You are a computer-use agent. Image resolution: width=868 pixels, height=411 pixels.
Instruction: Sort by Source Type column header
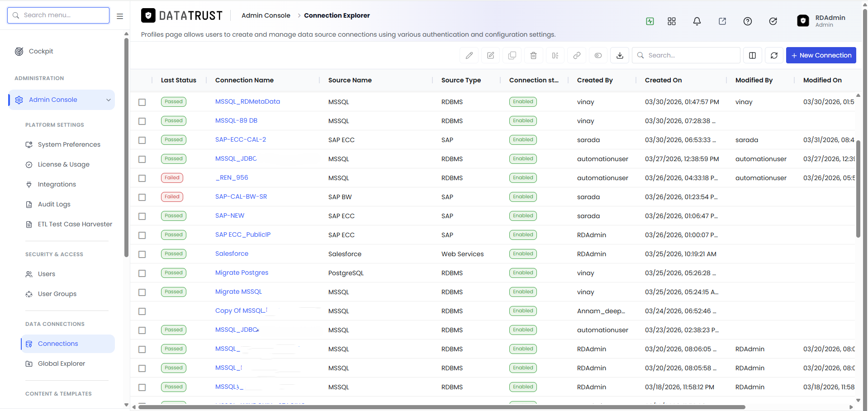[x=461, y=80]
